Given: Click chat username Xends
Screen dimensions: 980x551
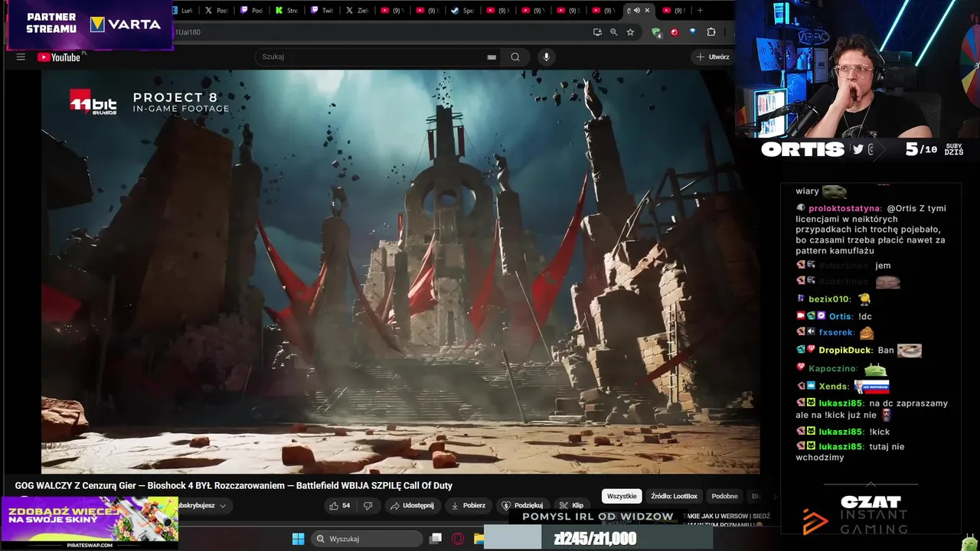Looking at the screenshot, I should coord(833,386).
